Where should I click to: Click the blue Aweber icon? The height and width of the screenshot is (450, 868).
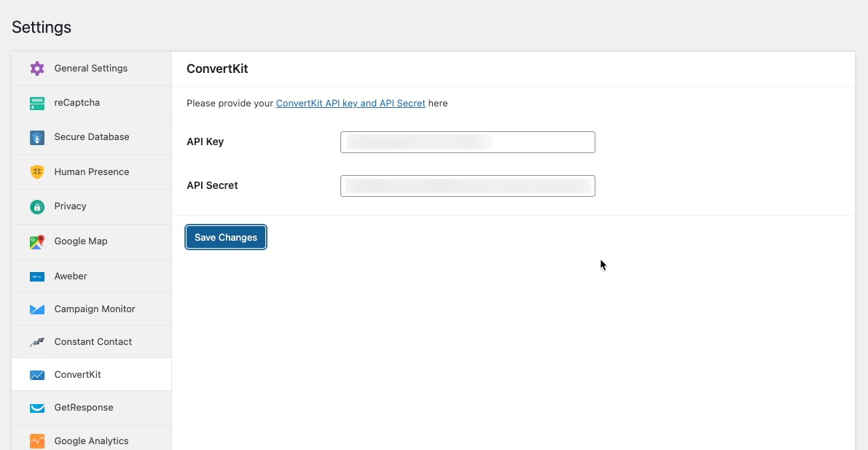tap(37, 276)
